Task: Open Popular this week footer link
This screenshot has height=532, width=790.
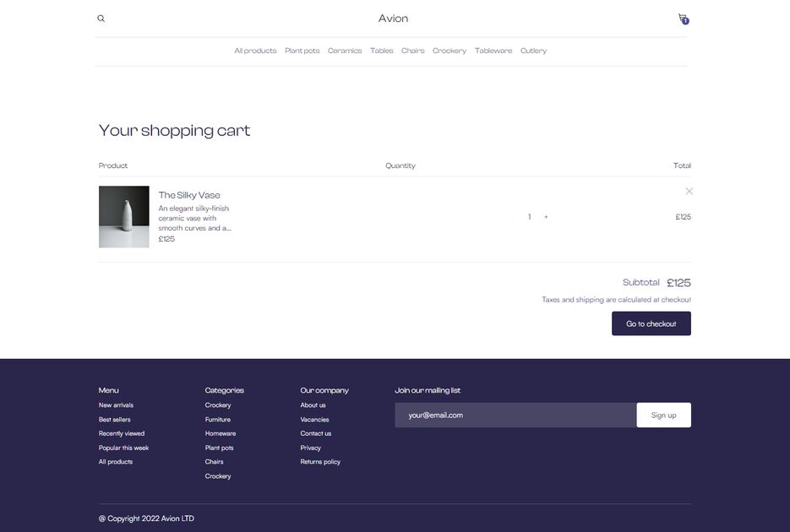Action: point(123,448)
